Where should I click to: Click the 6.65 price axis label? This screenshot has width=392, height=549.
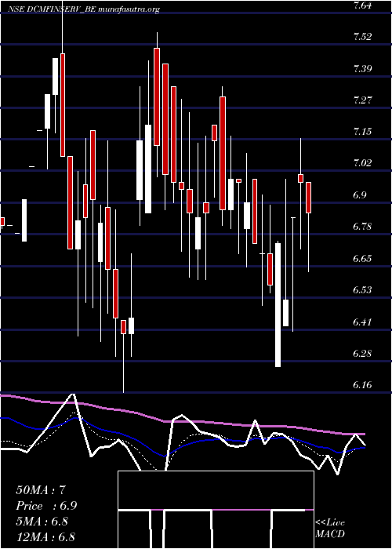[362, 258]
